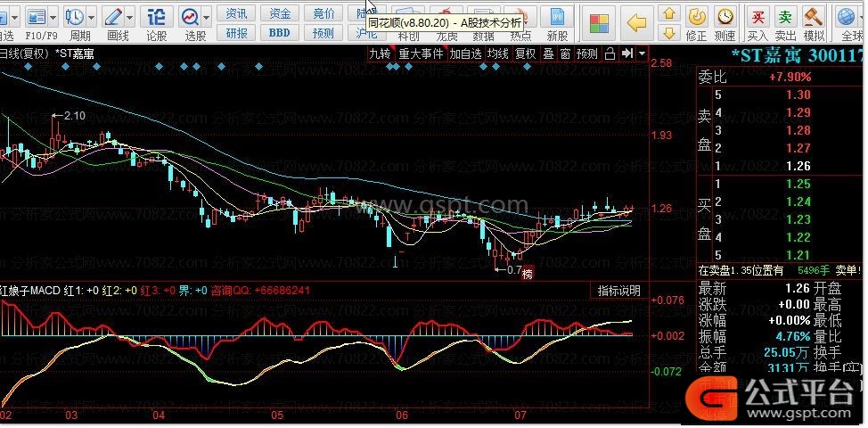
Task: Toggle 复权 price adjustment
Action: coord(525,53)
